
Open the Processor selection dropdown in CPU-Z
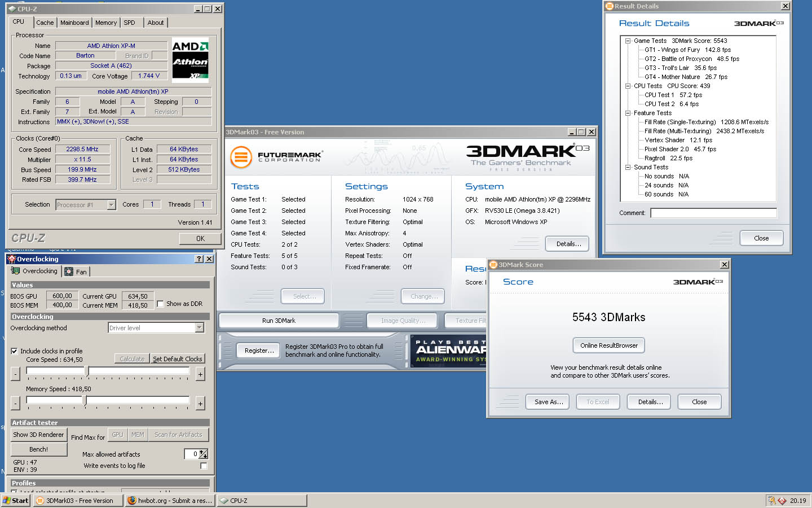coord(111,205)
